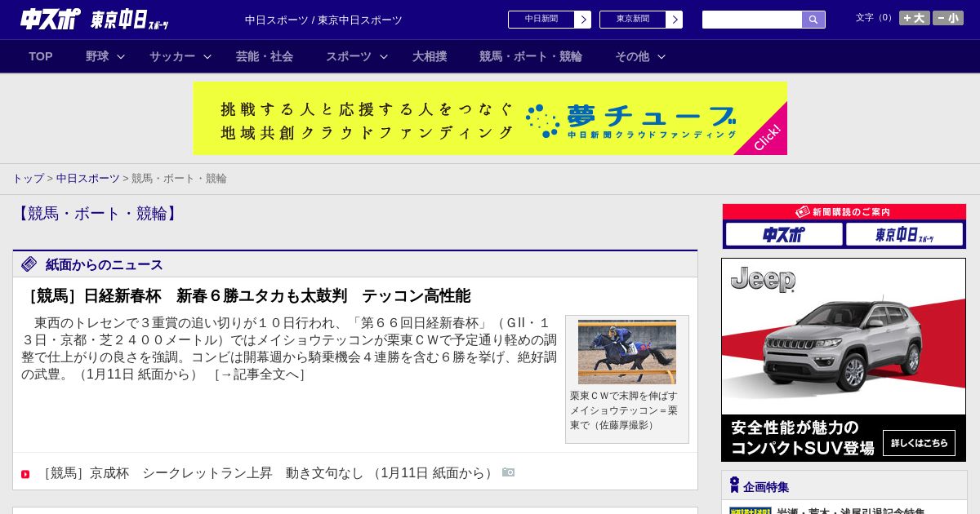Image resolution: width=980 pixels, height=514 pixels.
Task: Increase the text size with the 大 button
Action: tap(915, 18)
